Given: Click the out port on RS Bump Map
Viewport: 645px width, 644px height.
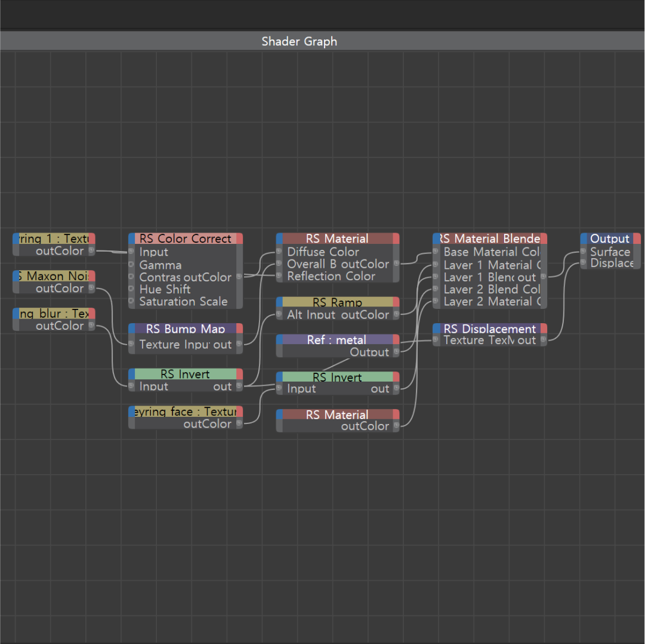Looking at the screenshot, I should (x=239, y=344).
